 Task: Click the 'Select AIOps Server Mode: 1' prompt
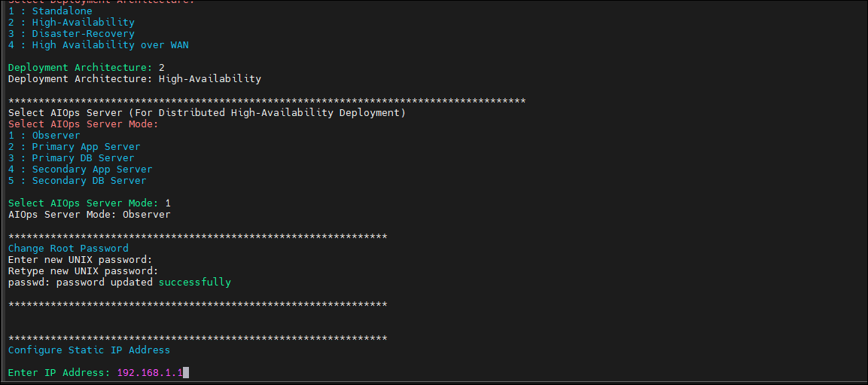[x=89, y=203]
